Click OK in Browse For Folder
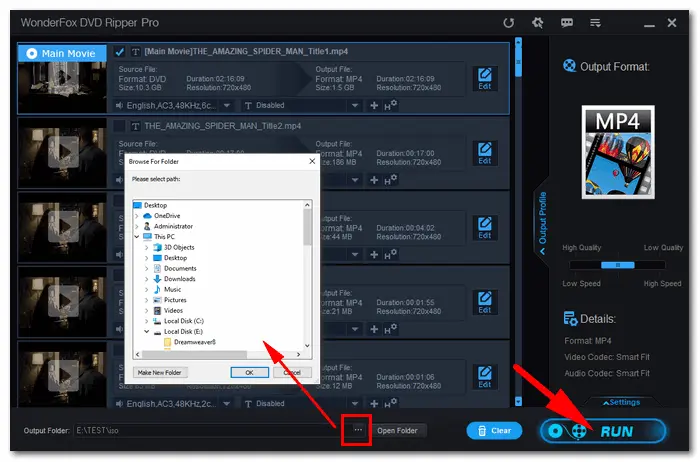This screenshot has width=700, height=462. (250, 373)
